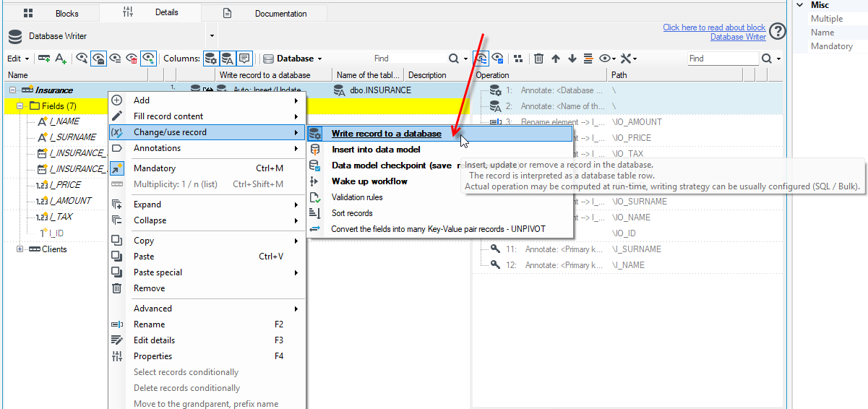Open the right search magnifier options arrow
868x409 pixels.
[778, 59]
